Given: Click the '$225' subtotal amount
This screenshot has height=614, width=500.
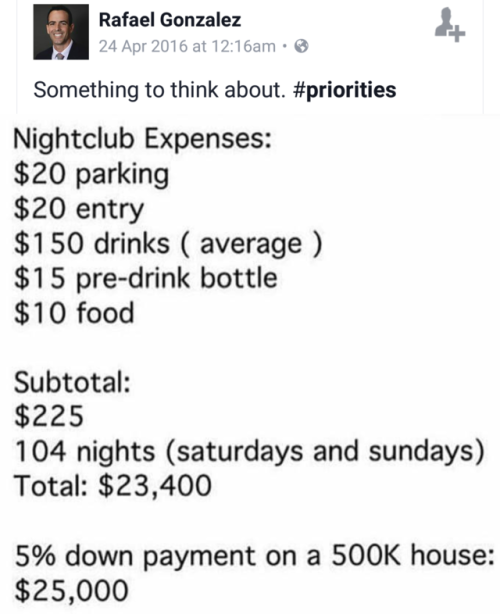Looking at the screenshot, I should pos(49,416).
